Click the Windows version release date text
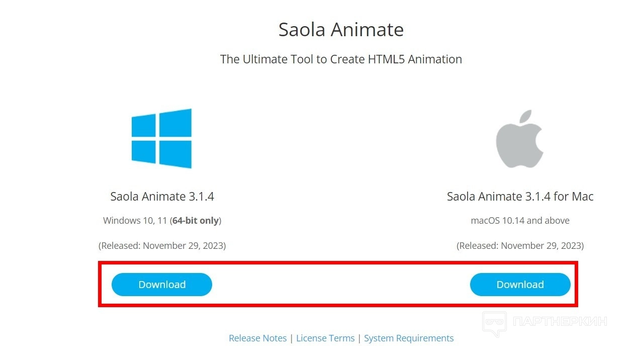 [162, 246]
